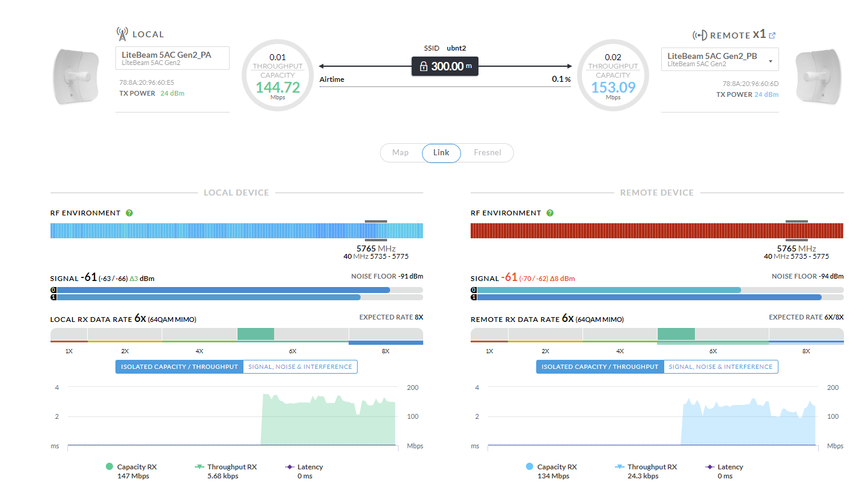The image size is (868, 491).
Task: Open remote RF Environment help icon
Action: coord(549,213)
